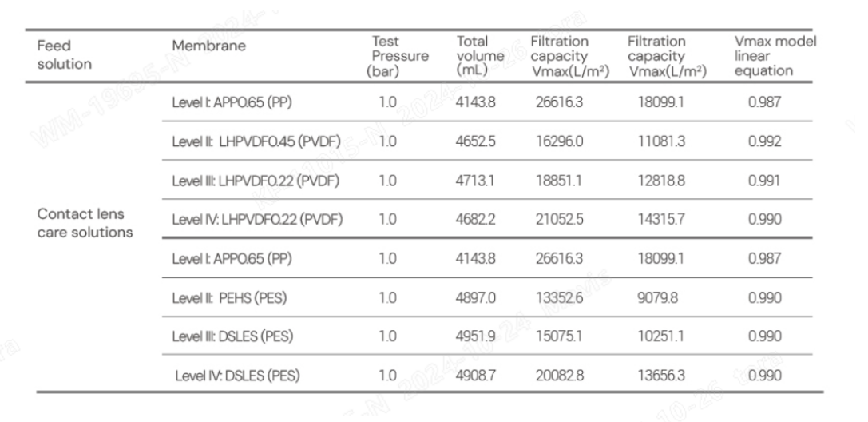
Task: Click the Total volume (mL) header
Action: pyautogui.click(x=480, y=56)
